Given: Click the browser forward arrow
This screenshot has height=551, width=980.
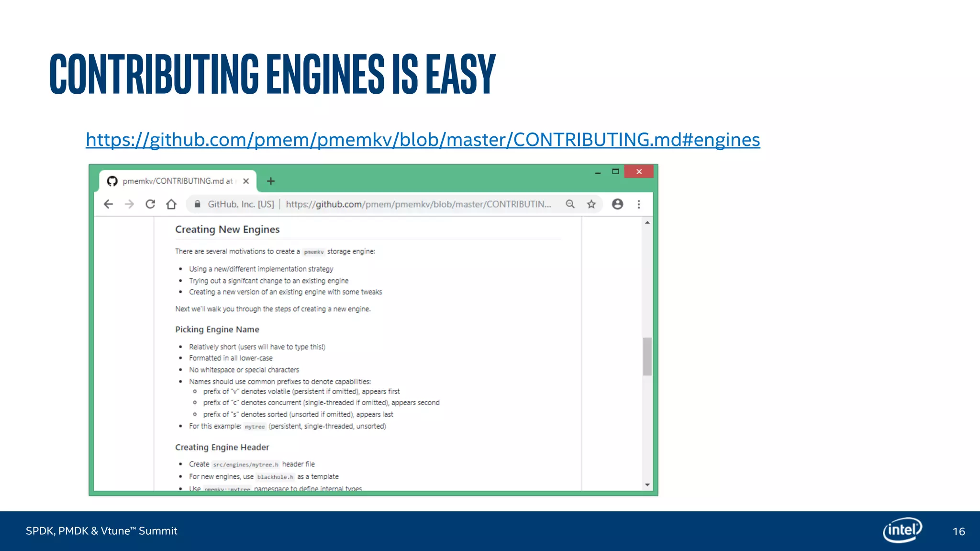Looking at the screenshot, I should pos(129,204).
